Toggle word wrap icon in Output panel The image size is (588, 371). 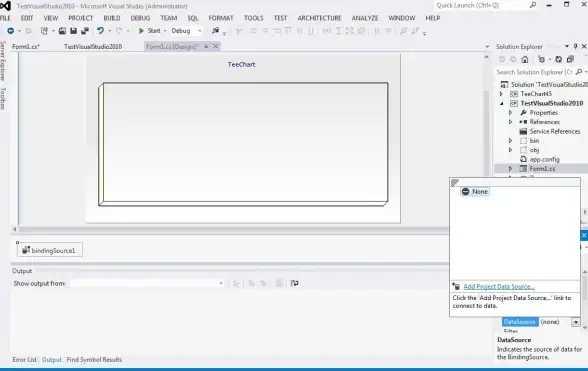[294, 283]
